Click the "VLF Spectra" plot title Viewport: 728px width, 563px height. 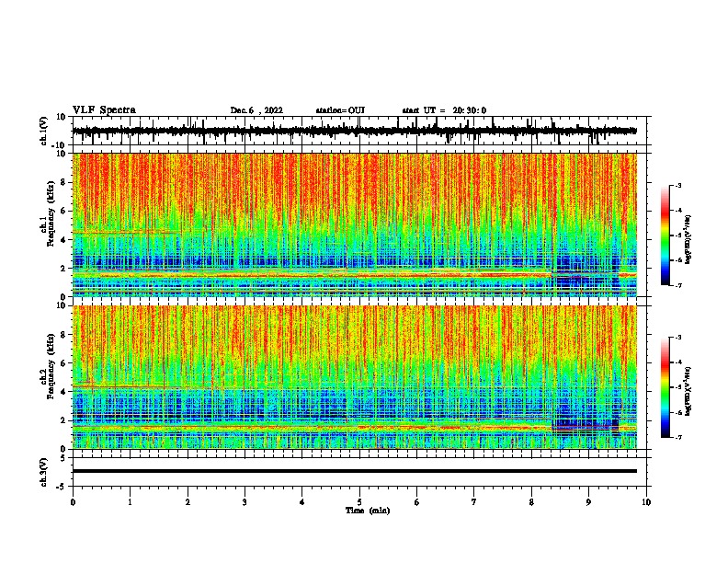point(104,110)
